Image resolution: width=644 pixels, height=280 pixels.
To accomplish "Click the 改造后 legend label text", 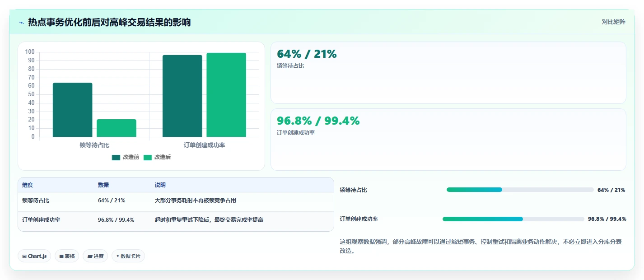I will 162,157.
